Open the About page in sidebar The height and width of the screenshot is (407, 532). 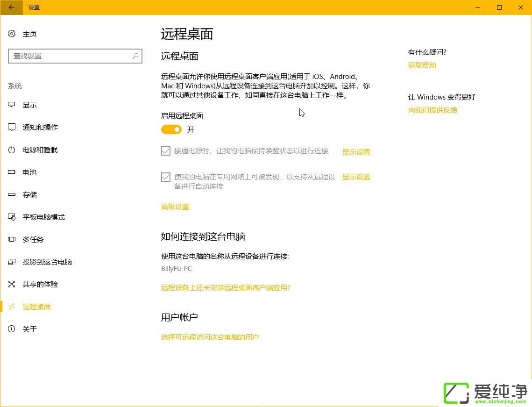(29, 329)
